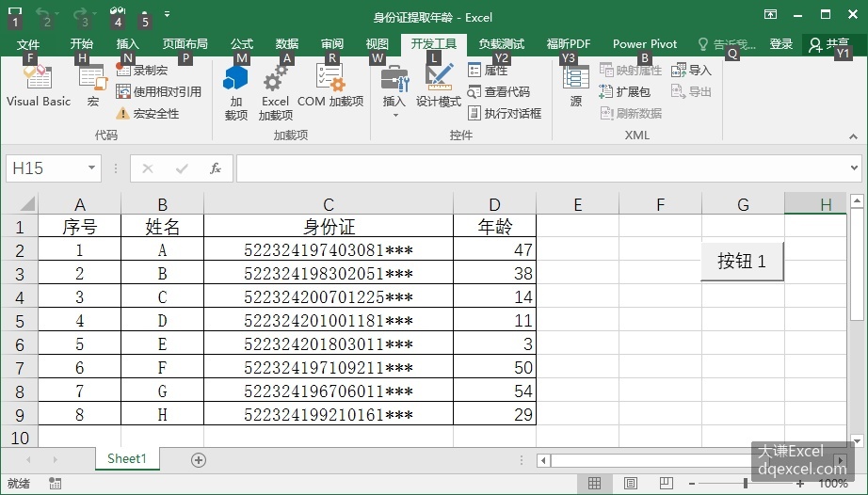Image resolution: width=868 pixels, height=495 pixels.
Task: Click the 100% zoom level
Action: (833, 484)
